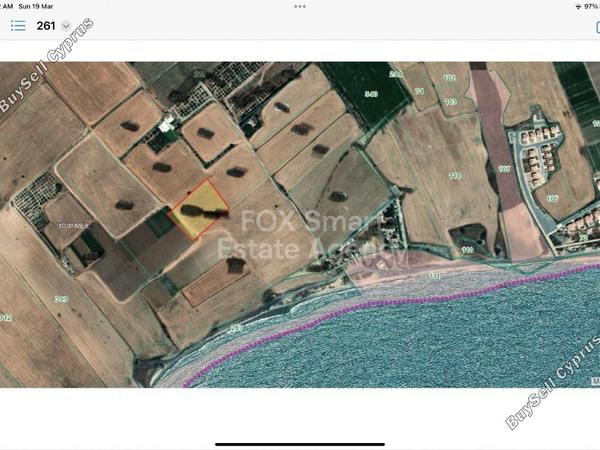The height and width of the screenshot is (450, 600).
Task: Select parcel label 102 near top
Action: click(449, 78)
